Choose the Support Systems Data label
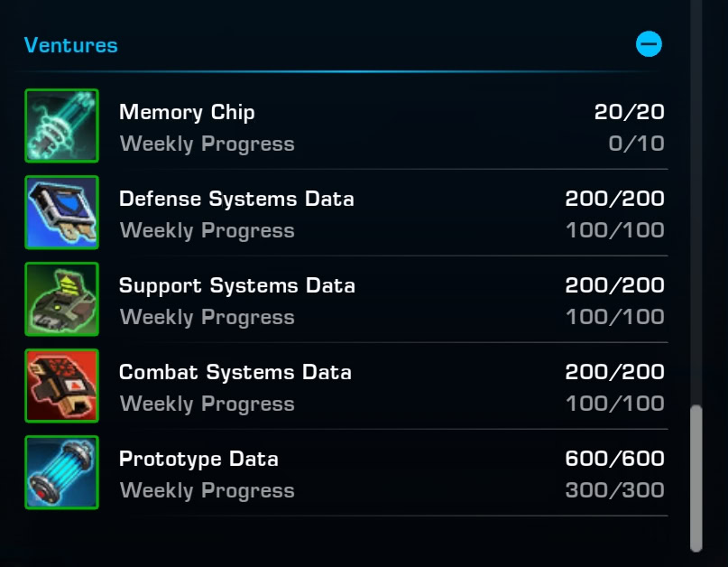 pyautogui.click(x=236, y=286)
